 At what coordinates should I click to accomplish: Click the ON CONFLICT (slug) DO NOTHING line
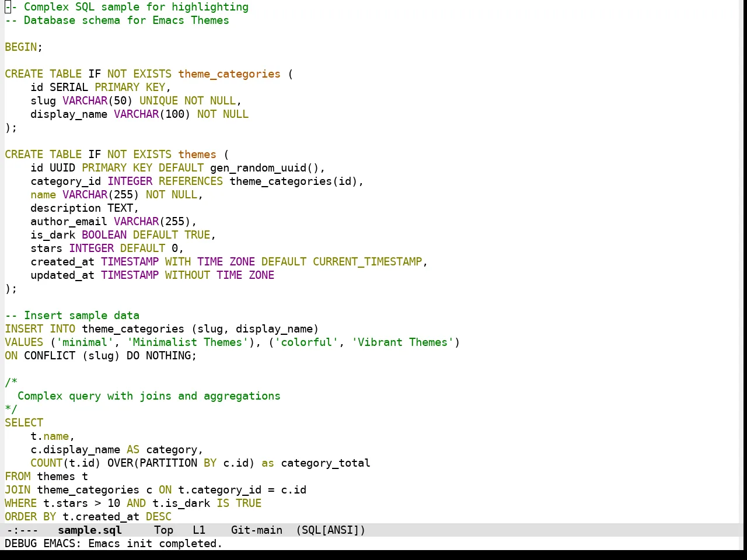[101, 356]
